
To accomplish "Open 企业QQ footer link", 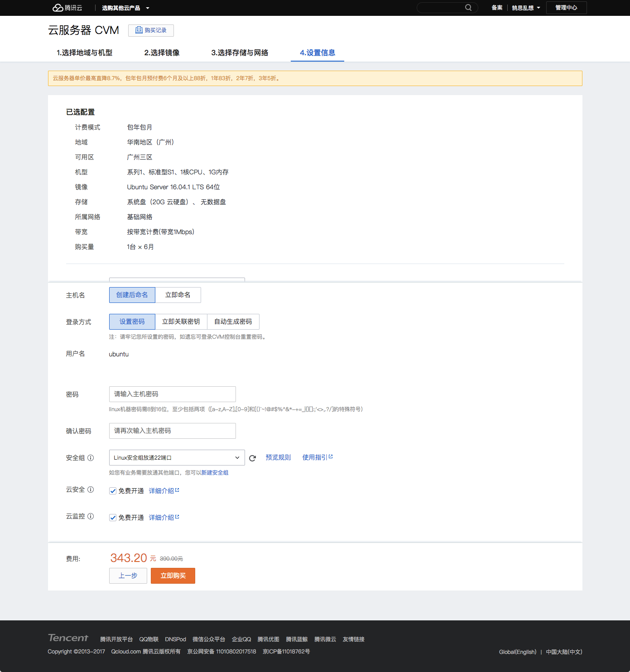I will (x=241, y=639).
